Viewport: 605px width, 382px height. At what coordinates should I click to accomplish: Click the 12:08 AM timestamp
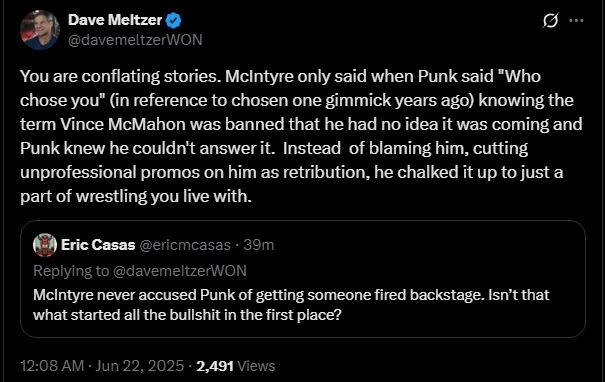(x=52, y=366)
